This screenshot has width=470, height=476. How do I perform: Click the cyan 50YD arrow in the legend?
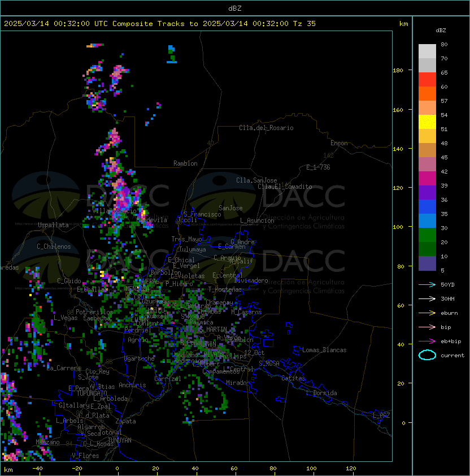pos(427,284)
